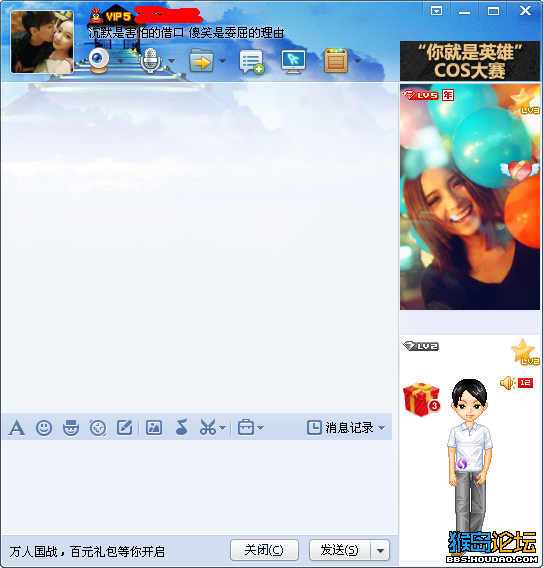Send a file using folder arrow icon
Viewport: 543px width, 568px height.
[x=201, y=60]
